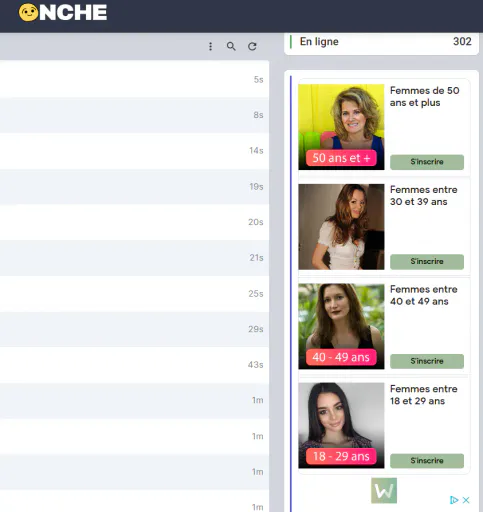
Task: Select the topic row posted 25s ago
Action: tap(134, 293)
